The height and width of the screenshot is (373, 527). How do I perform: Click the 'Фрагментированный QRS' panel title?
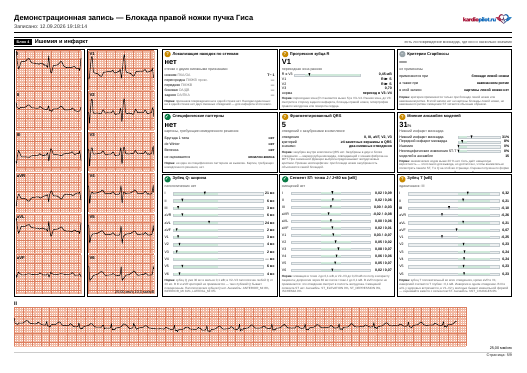pyautogui.click(x=316, y=116)
